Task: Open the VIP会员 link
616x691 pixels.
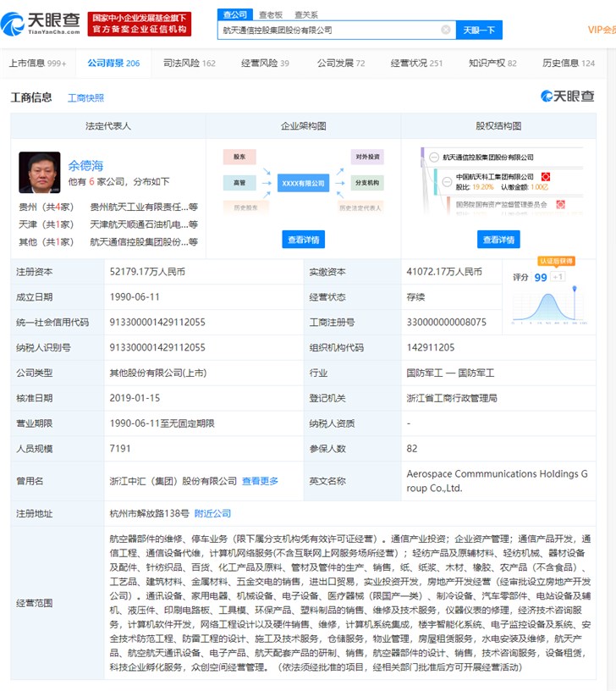Action: (x=602, y=30)
